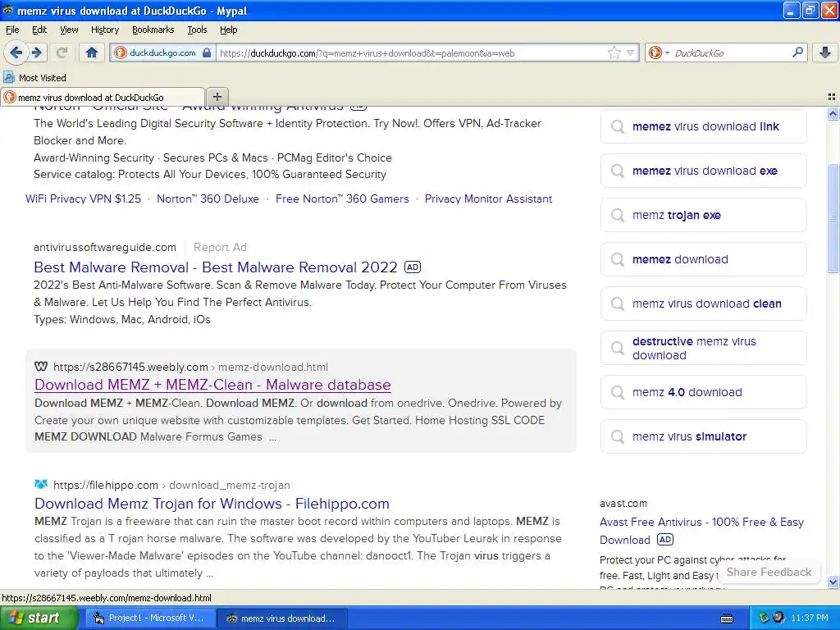This screenshot has height=630, width=840.
Task: Click the filehippo.com result URL
Action: [171, 485]
